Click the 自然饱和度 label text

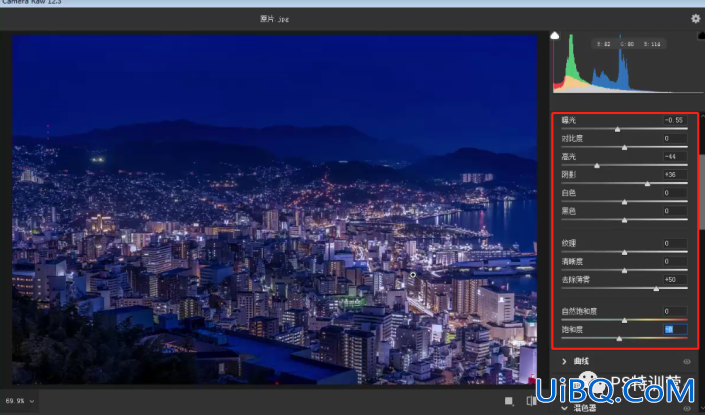(580, 311)
